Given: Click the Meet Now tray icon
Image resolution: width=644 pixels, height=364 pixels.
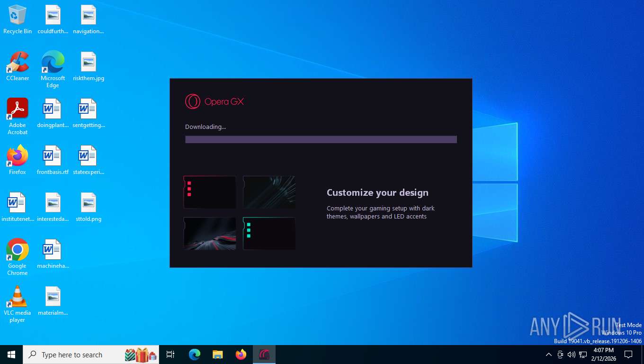Looking at the screenshot, I should pyautogui.click(x=560, y=355).
